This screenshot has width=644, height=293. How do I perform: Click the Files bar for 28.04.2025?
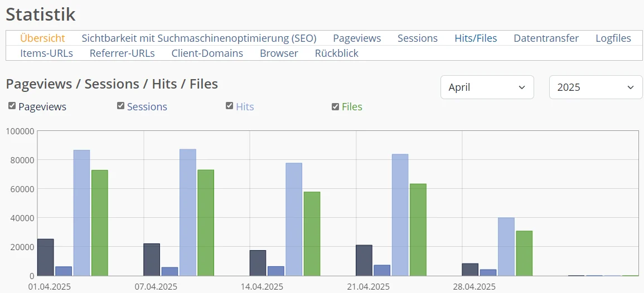point(525,253)
